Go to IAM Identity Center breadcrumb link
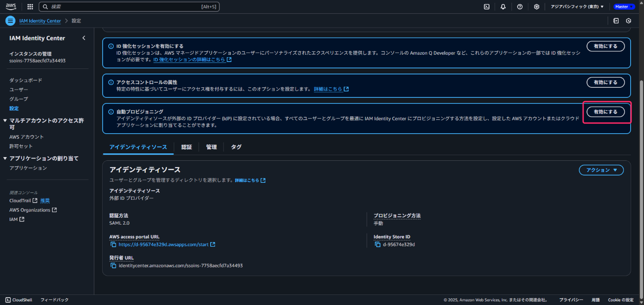644x305 pixels. click(40, 21)
